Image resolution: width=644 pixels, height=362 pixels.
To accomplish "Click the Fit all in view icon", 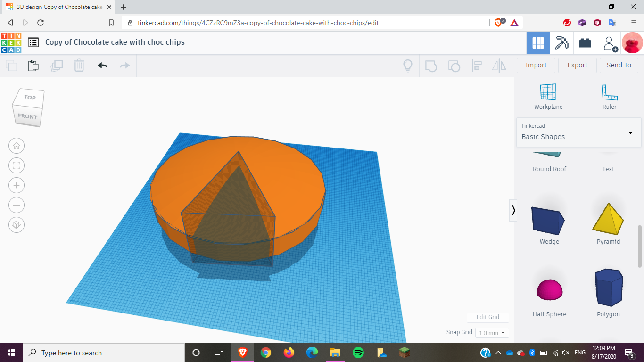I will (17, 165).
